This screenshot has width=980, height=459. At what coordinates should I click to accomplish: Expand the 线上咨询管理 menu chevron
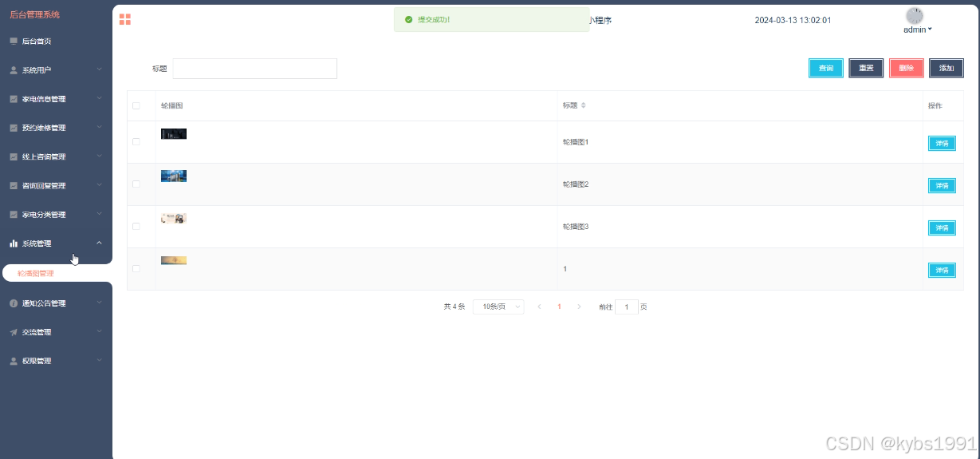99,156
